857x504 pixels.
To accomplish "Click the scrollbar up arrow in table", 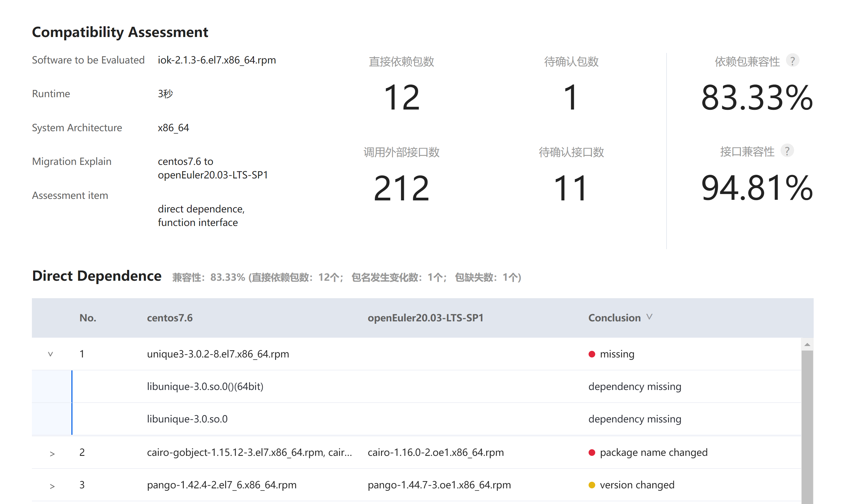I will coord(807,345).
